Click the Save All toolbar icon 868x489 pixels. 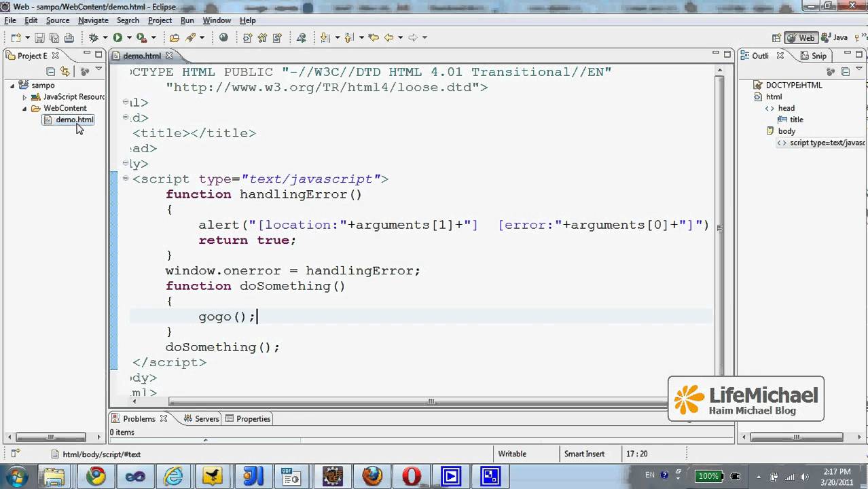[x=54, y=38]
